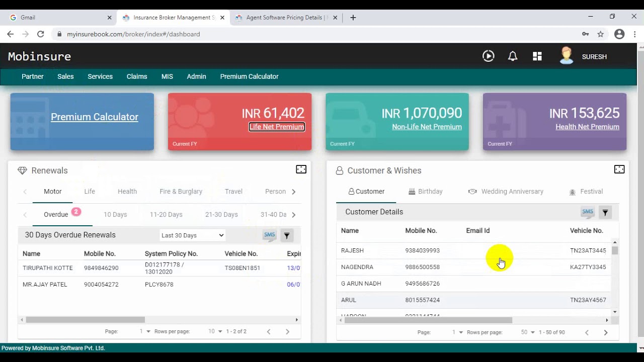Image resolution: width=644 pixels, height=362 pixels.
Task: Switch to the Life renewals tab
Action: [90, 192]
